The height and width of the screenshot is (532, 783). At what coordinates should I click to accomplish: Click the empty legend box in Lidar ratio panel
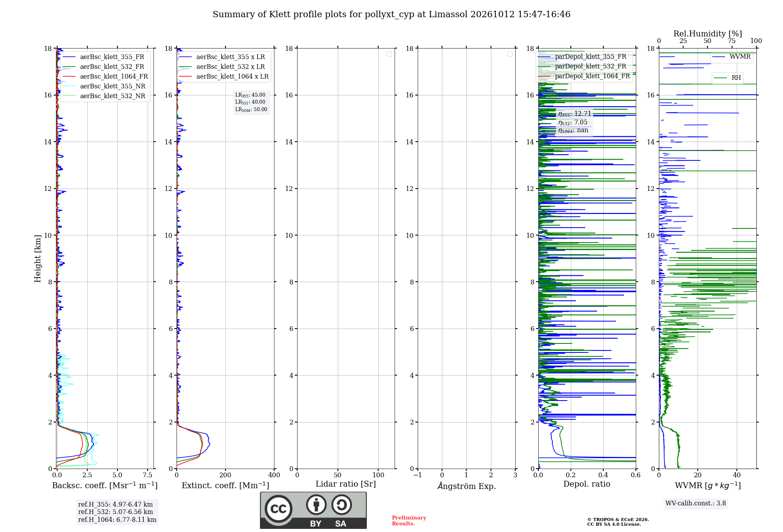[x=389, y=54]
